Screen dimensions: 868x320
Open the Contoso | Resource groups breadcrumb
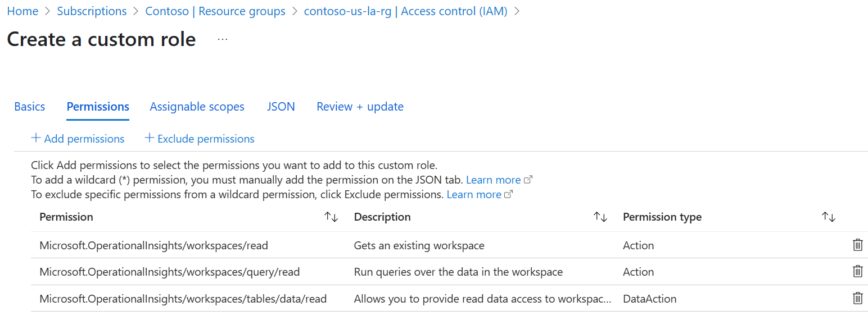215,11
